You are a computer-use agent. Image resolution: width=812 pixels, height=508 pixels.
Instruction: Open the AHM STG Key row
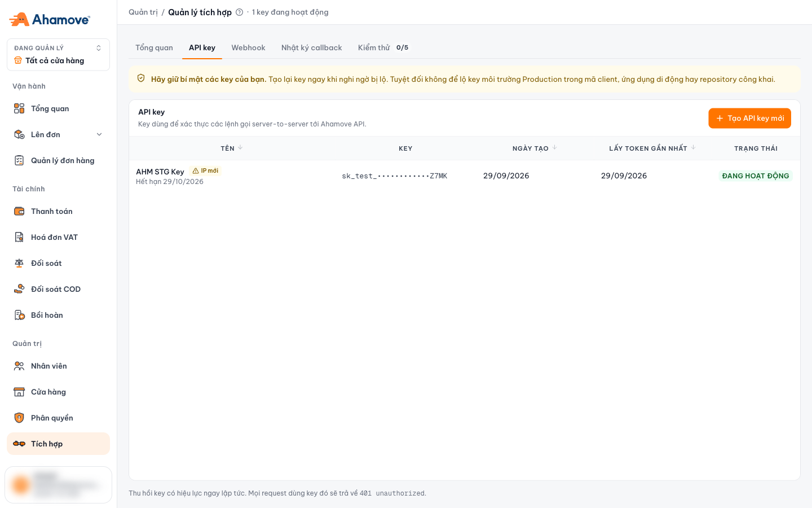[x=465, y=176]
